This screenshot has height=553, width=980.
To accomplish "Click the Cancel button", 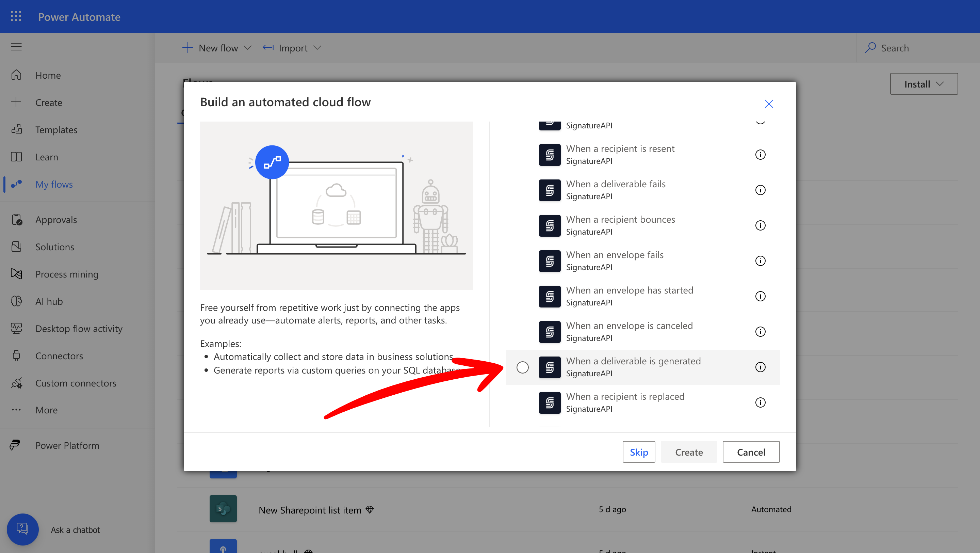I will (x=751, y=452).
